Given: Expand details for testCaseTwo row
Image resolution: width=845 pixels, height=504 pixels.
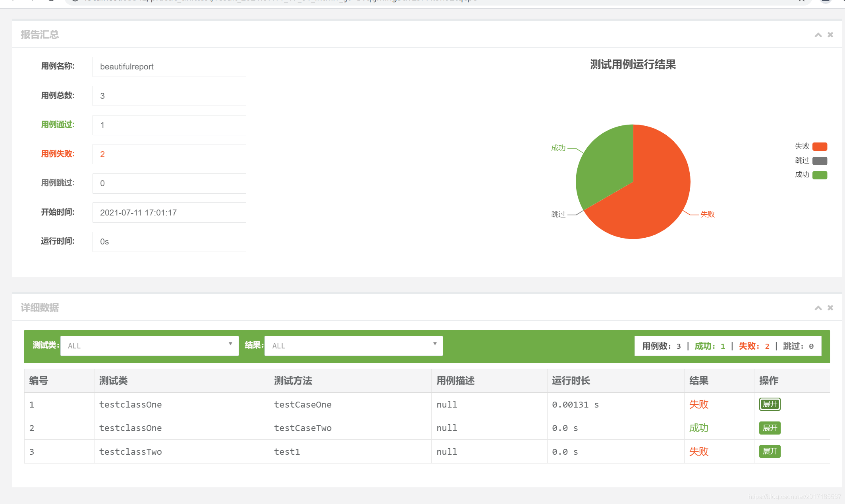Looking at the screenshot, I should pos(770,428).
